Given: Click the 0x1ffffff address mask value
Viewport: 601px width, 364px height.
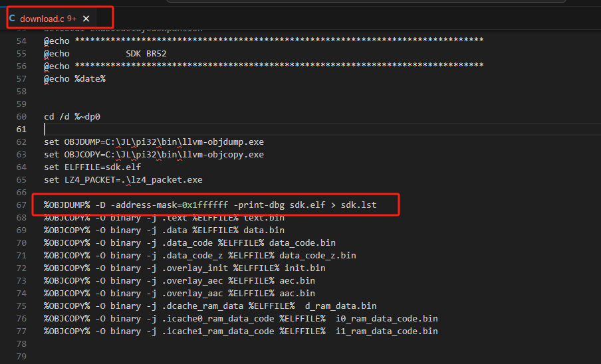Looking at the screenshot, I should coord(205,205).
